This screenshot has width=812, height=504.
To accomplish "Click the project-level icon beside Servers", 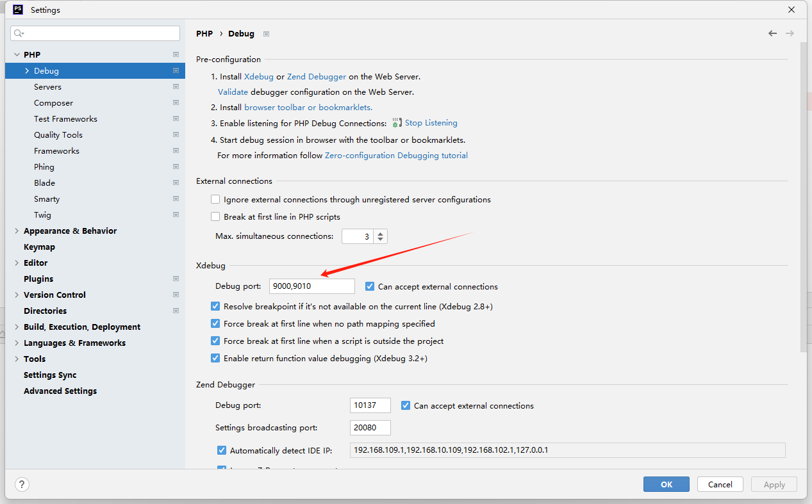I will (176, 87).
